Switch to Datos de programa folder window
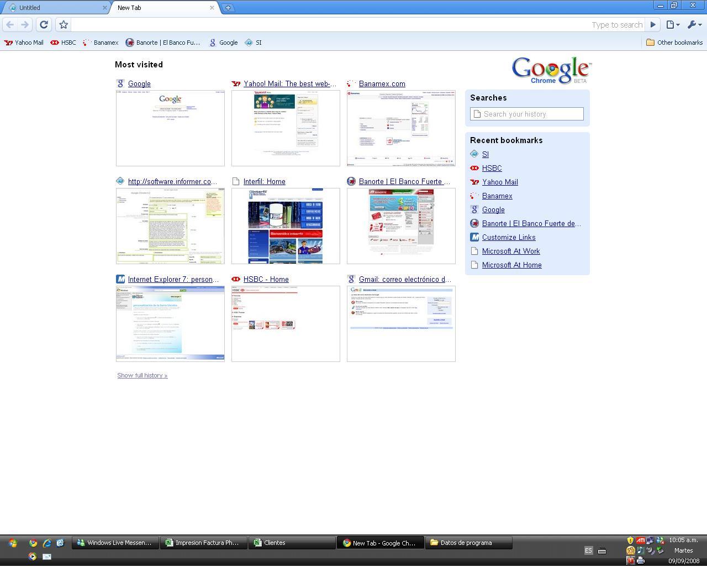 pos(469,543)
